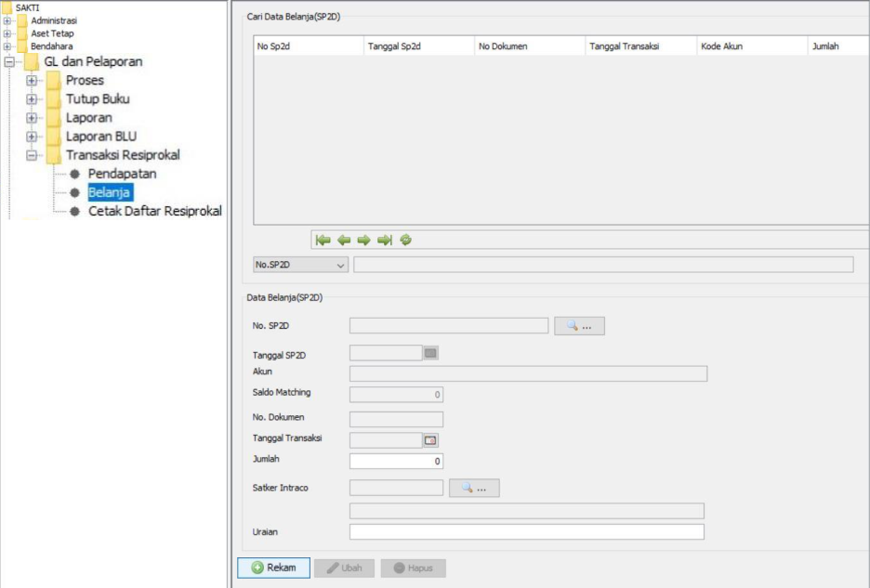The width and height of the screenshot is (870, 588).
Task: Click the Ubah button
Action: pyautogui.click(x=344, y=568)
